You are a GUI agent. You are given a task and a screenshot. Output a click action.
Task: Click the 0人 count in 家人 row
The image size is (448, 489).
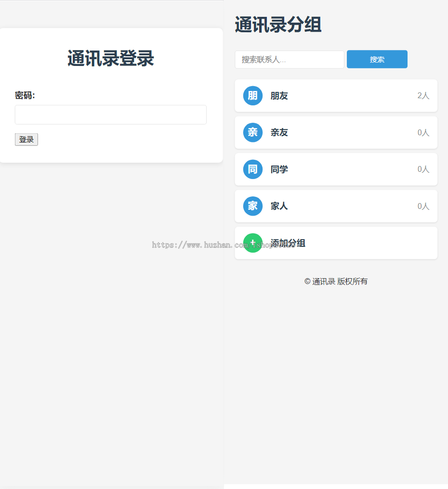click(423, 206)
